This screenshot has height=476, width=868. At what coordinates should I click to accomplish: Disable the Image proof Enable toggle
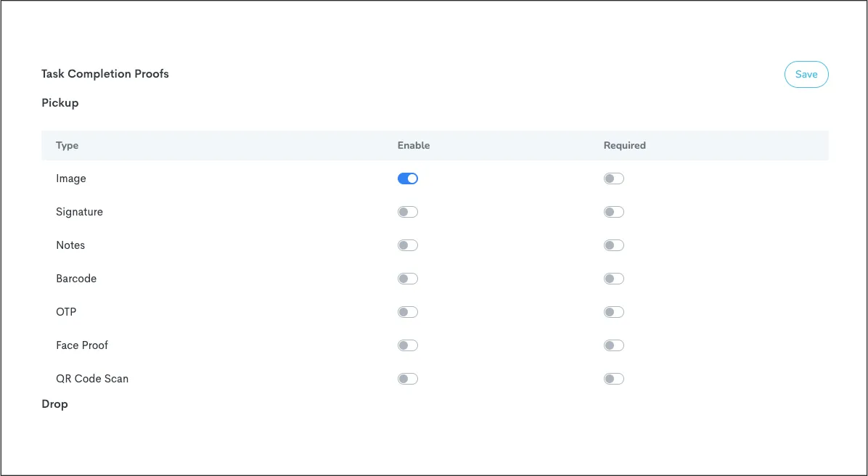[x=407, y=178]
